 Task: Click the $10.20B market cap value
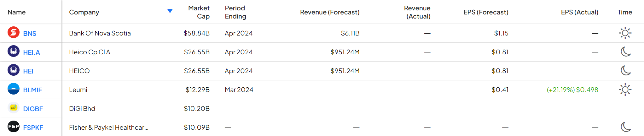197,109
